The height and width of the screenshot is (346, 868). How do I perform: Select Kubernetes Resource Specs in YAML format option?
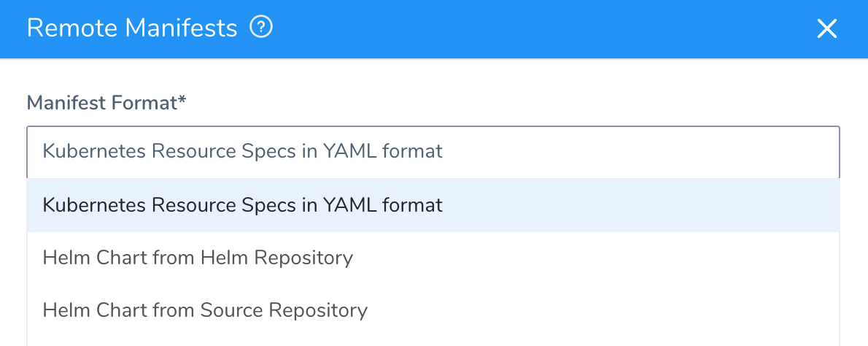(433, 205)
